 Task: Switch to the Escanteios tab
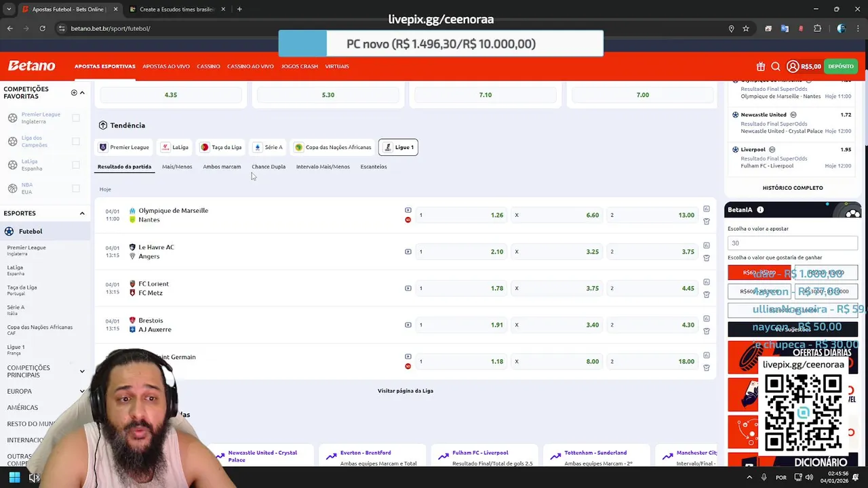(374, 167)
